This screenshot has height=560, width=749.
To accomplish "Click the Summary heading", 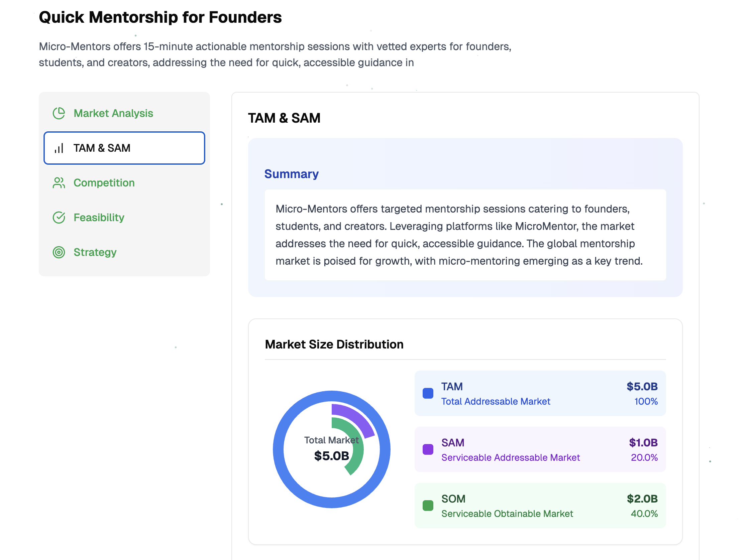I will pyautogui.click(x=291, y=174).
